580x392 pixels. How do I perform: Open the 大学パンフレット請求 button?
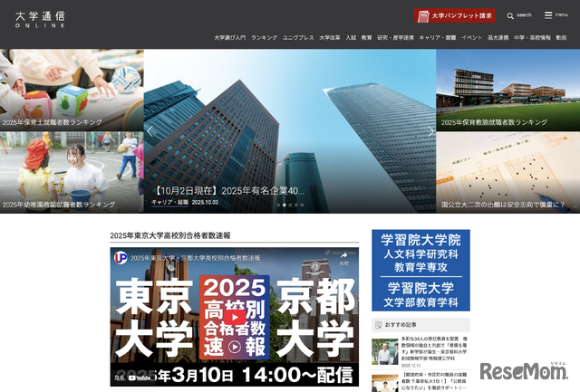point(455,16)
